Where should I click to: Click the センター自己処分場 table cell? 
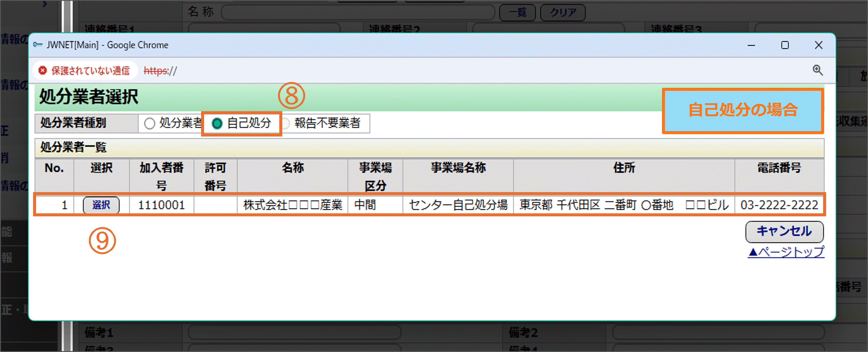pos(458,205)
